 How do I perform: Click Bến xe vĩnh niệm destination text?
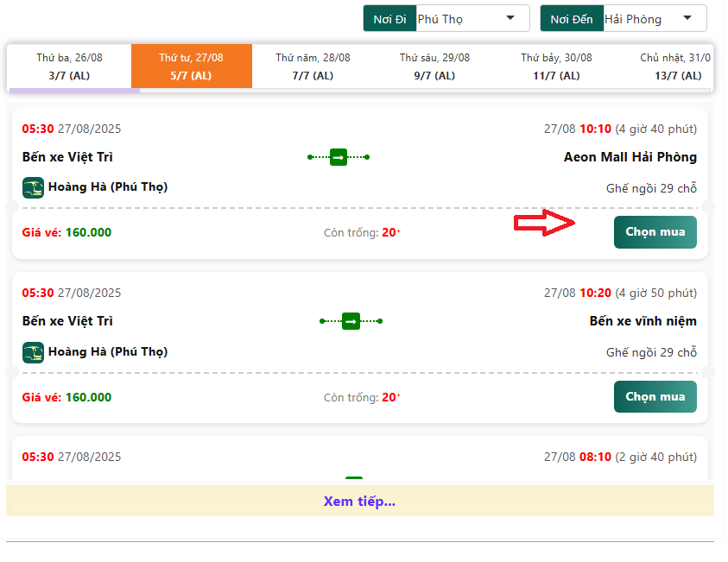(x=643, y=321)
